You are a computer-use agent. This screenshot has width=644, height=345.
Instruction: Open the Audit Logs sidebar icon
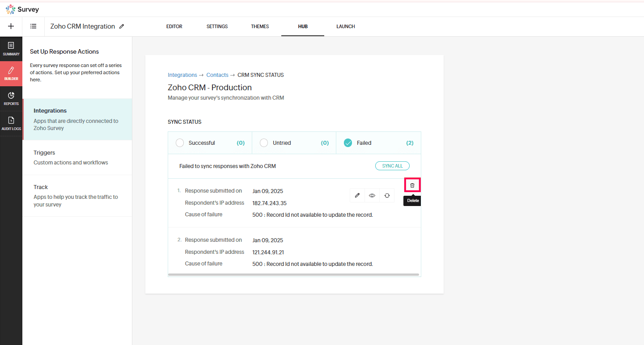11,124
